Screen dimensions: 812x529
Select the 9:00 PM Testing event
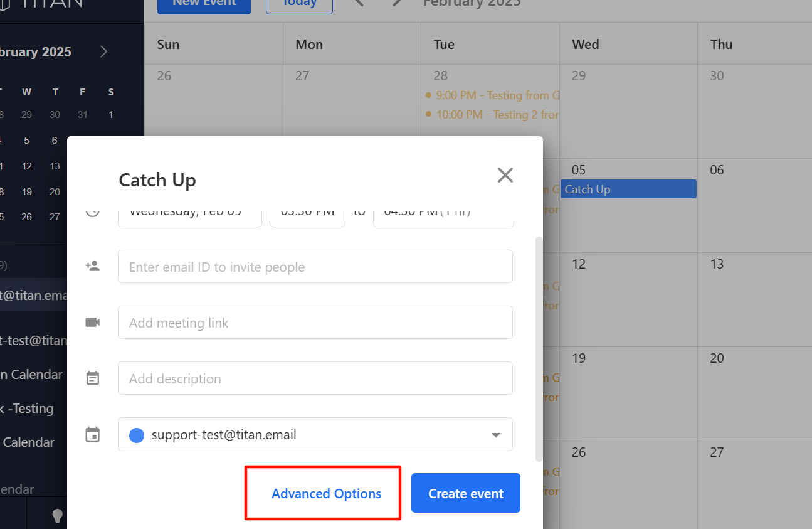(x=492, y=95)
